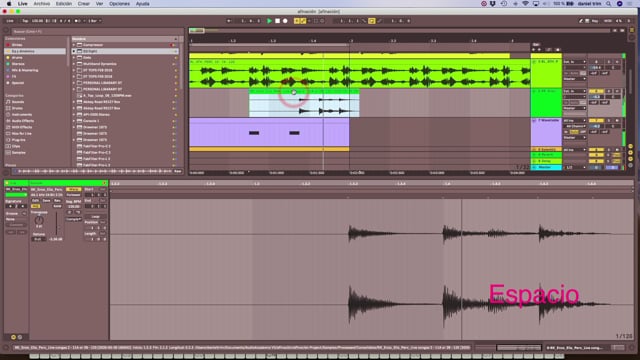This screenshot has height=360, width=640.
Task: Click the Stop button in transport
Action: (x=277, y=21)
